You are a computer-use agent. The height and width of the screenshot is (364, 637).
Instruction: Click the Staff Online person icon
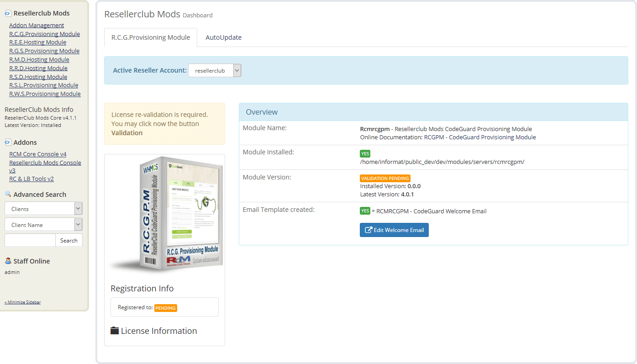click(8, 261)
